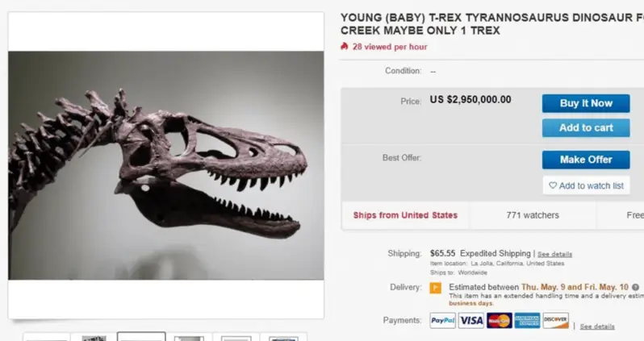Click the Buy It Now button
The width and height of the screenshot is (644, 341).
[586, 103]
